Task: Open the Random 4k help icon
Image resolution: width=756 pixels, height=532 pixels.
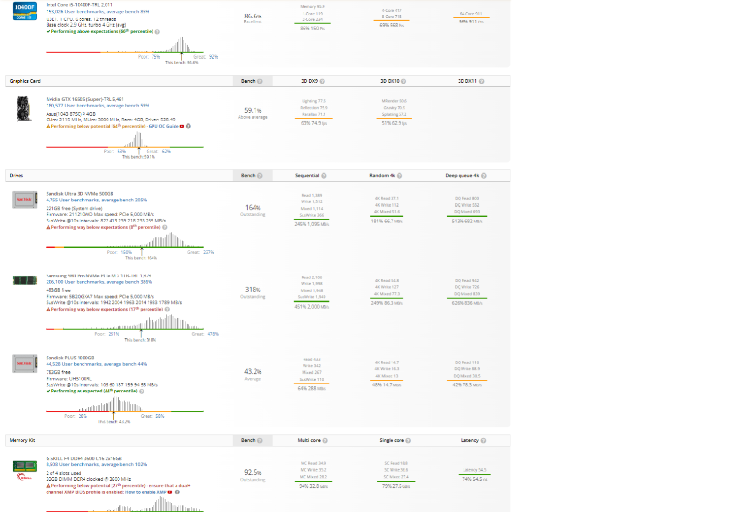Action: pyautogui.click(x=399, y=176)
